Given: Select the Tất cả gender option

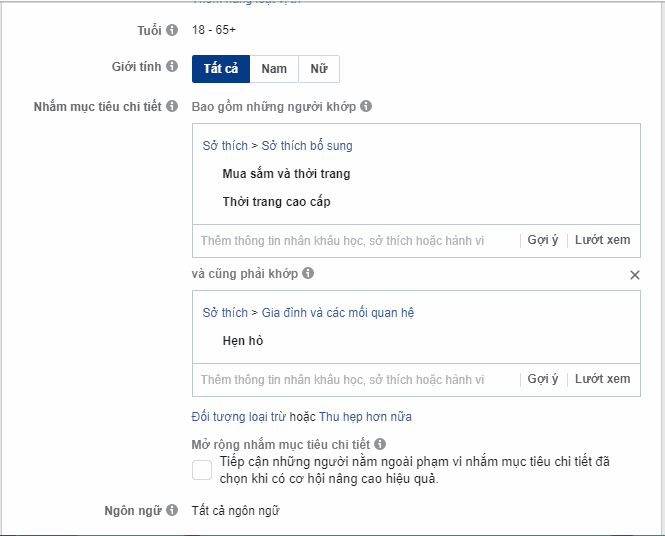Looking at the screenshot, I should coord(221,69).
